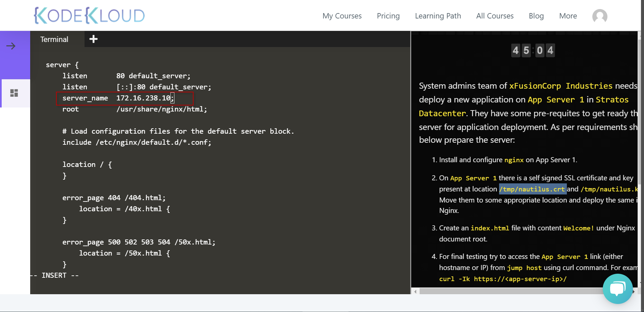Click the index.html text in task 3
This screenshot has height=312, width=644.
coord(490,228)
